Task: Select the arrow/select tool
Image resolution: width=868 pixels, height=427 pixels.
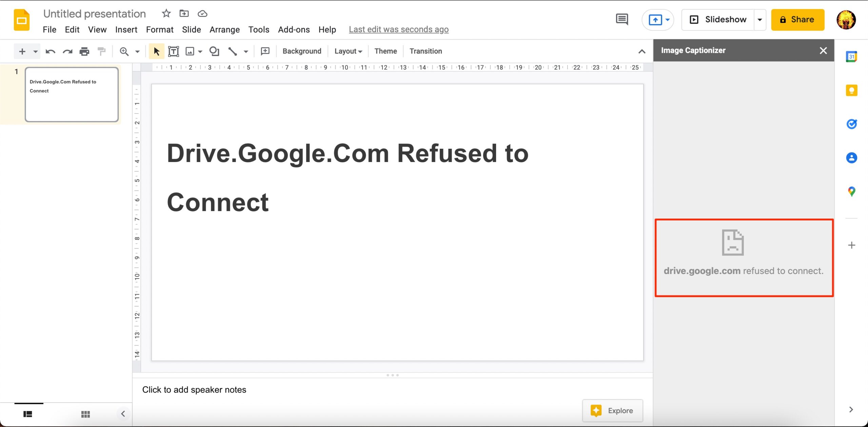Action: pyautogui.click(x=156, y=51)
